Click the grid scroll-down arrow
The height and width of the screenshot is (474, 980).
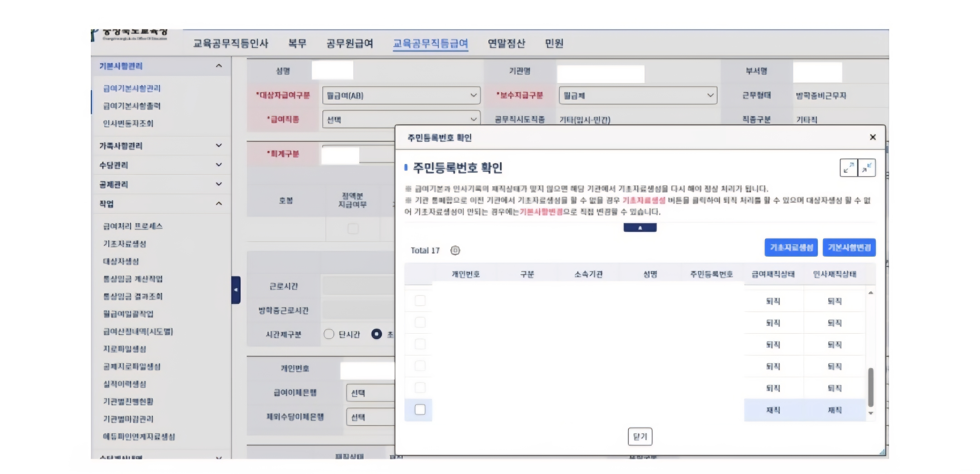[x=870, y=413]
